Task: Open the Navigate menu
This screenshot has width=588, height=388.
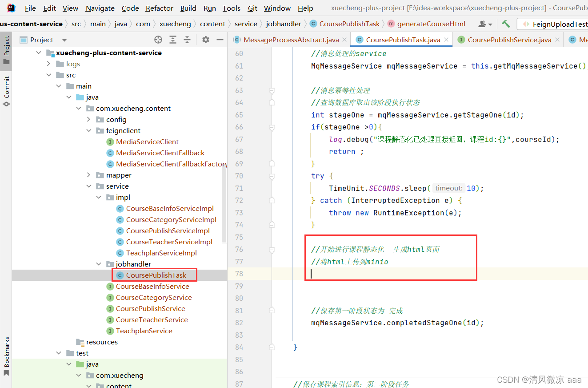Action: (100, 8)
